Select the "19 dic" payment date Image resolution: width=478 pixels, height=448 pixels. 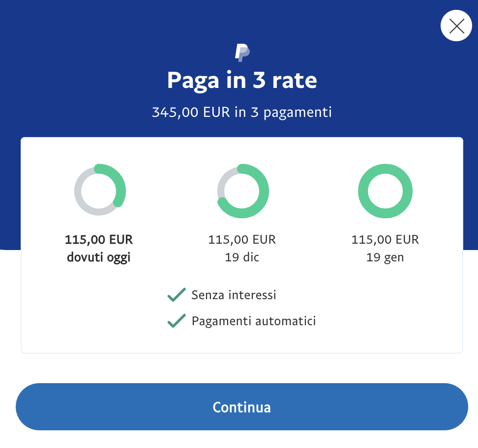(242, 257)
